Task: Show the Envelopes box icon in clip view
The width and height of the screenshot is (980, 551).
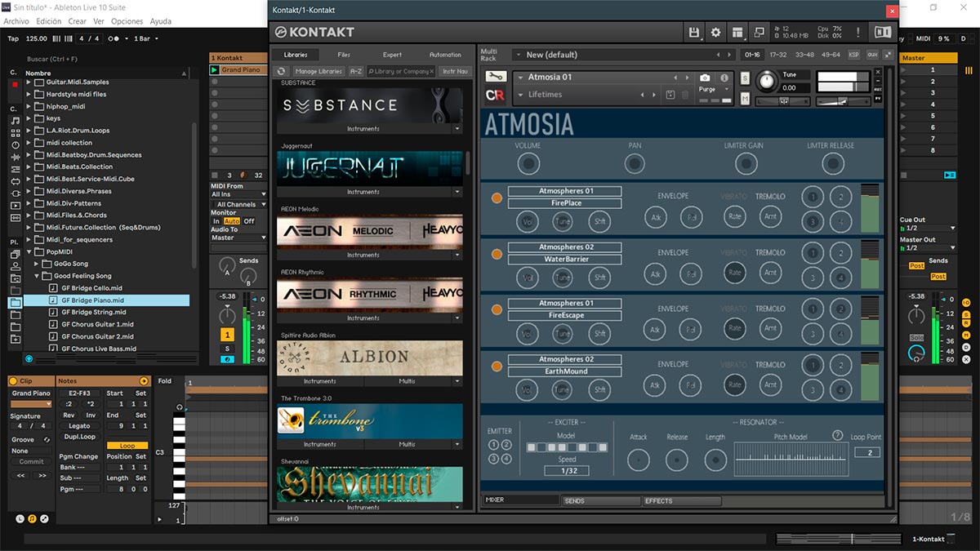Action: [x=44, y=518]
